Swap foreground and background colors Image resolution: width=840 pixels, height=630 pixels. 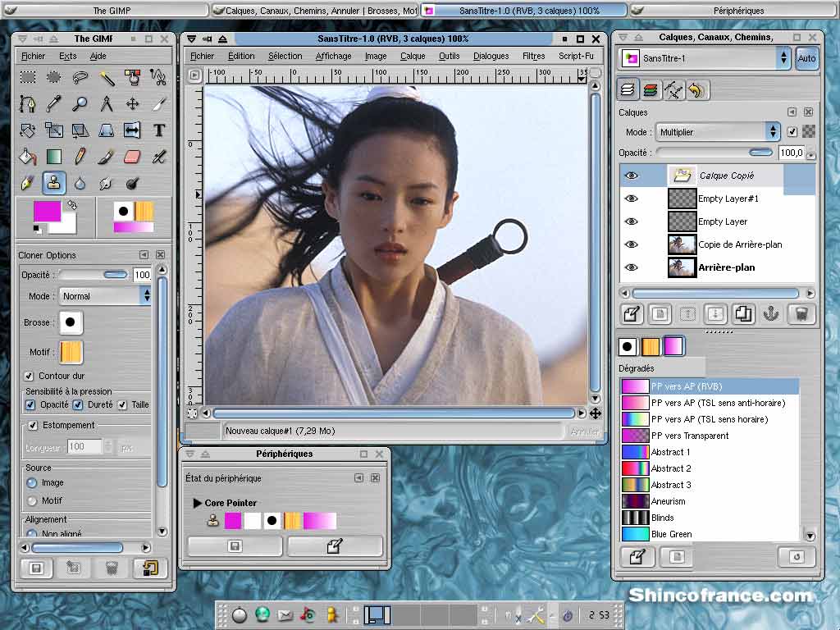72,204
